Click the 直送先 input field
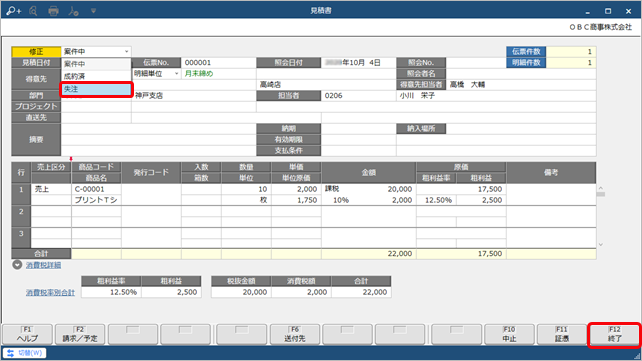 [x=96, y=118]
